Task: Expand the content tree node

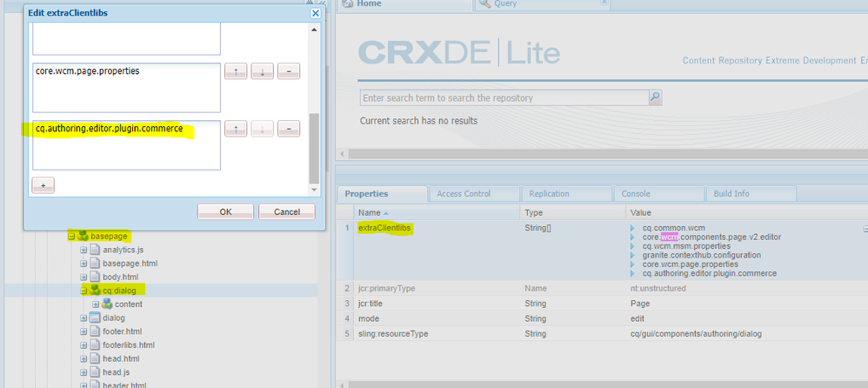Action: coord(96,304)
